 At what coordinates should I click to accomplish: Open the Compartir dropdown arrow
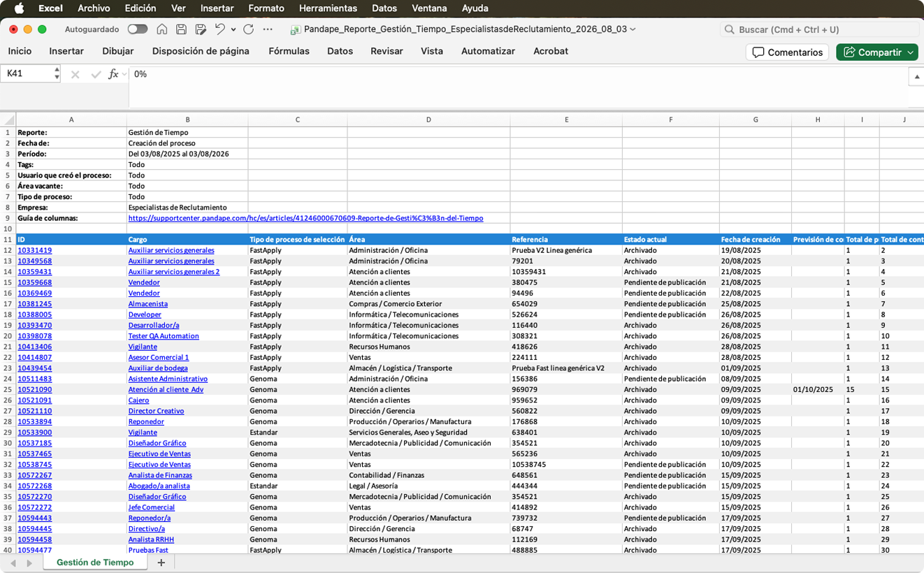911,52
